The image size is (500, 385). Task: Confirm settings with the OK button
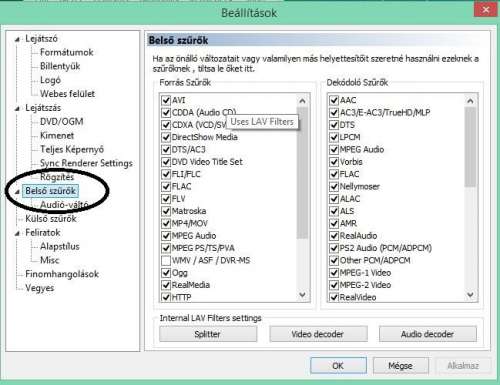coord(338,366)
